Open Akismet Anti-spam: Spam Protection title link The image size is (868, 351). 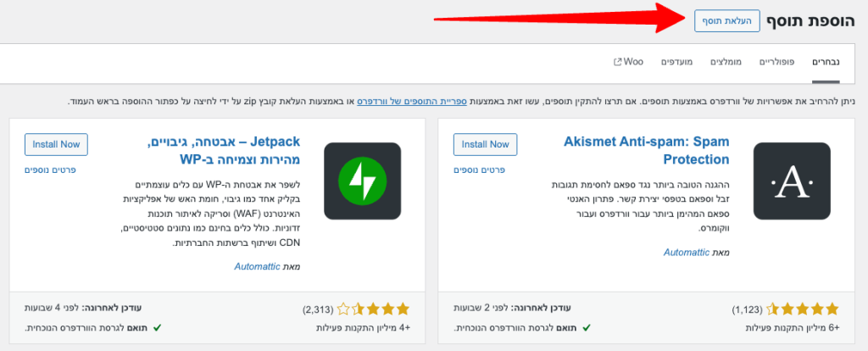(646, 150)
